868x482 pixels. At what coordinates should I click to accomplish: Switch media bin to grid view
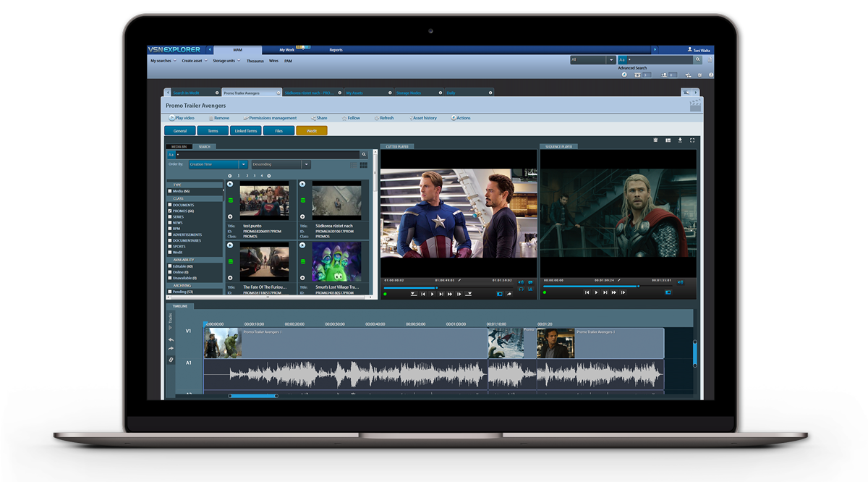pyautogui.click(x=363, y=165)
